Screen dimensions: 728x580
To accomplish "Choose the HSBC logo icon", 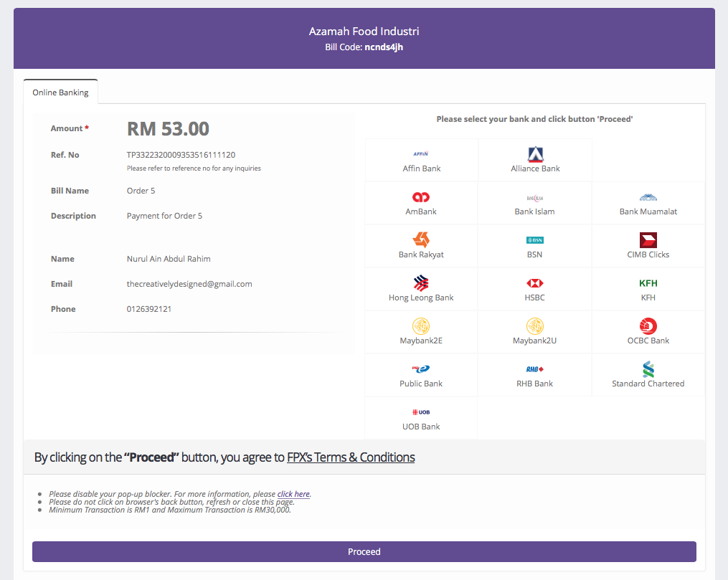I will click(535, 283).
